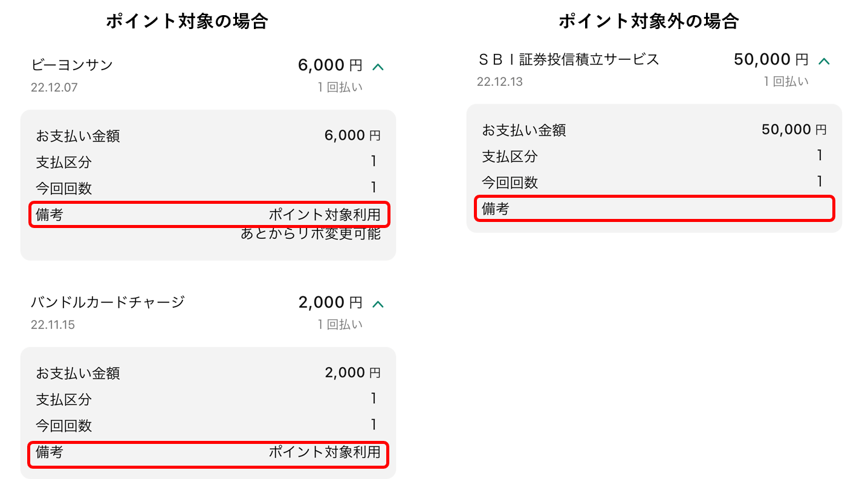Select the 22.11.15 transaction date
868x479 pixels.
48,324
